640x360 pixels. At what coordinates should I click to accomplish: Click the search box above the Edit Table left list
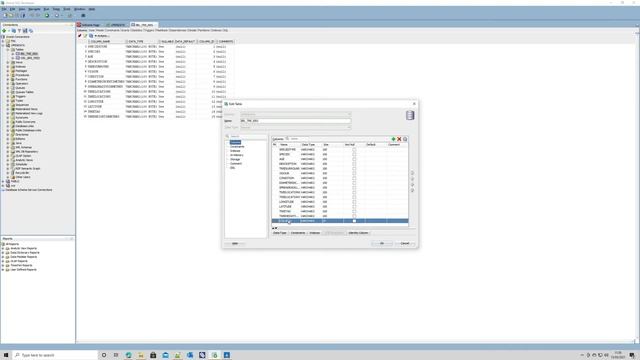(246, 136)
